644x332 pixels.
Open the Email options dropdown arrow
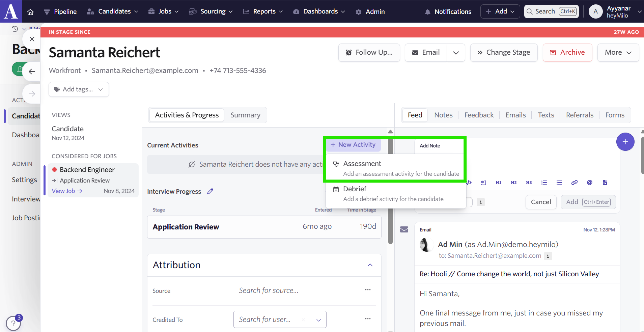pos(456,53)
